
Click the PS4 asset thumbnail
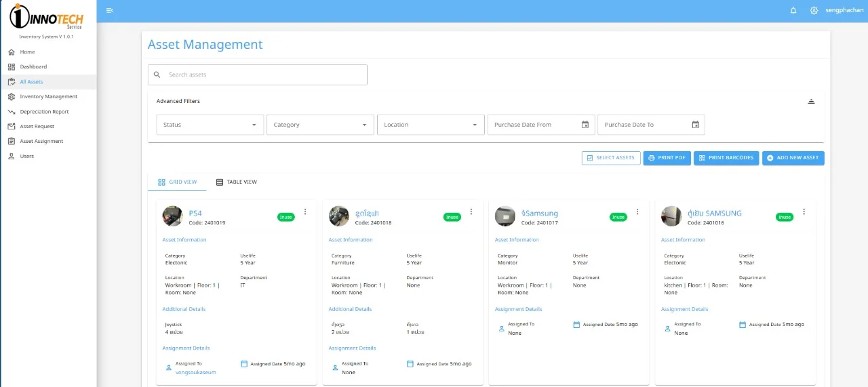173,216
